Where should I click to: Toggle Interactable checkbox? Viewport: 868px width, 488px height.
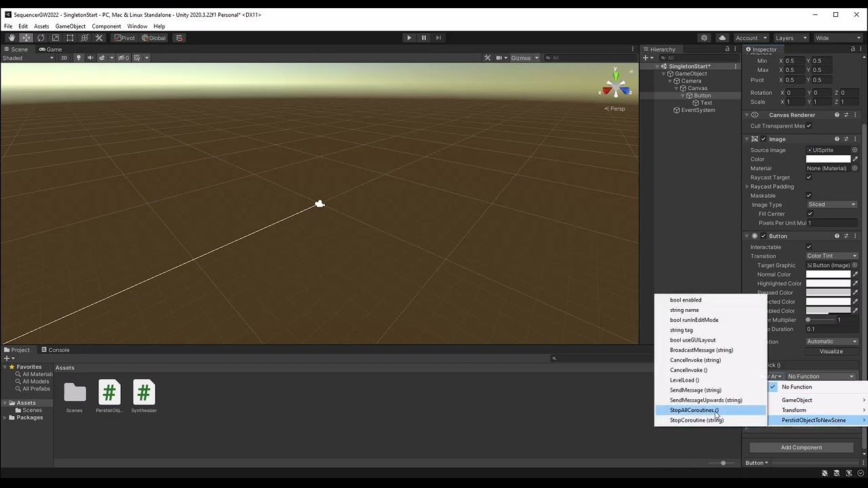809,247
